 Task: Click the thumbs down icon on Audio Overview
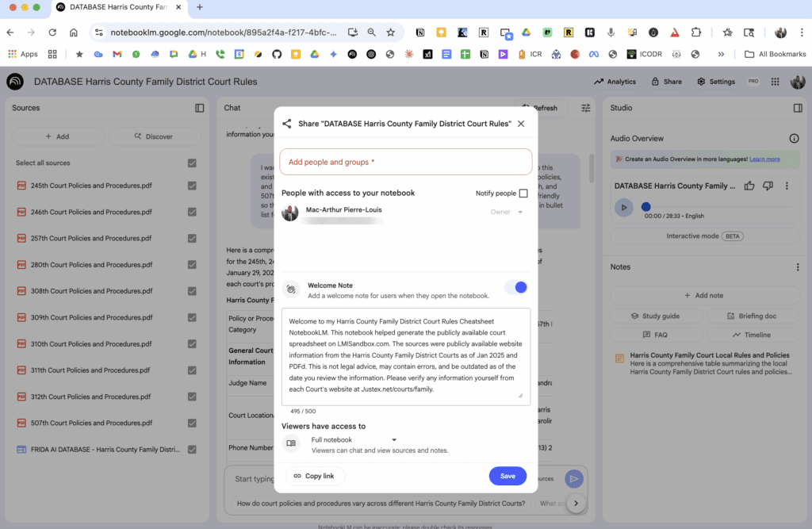tap(768, 186)
